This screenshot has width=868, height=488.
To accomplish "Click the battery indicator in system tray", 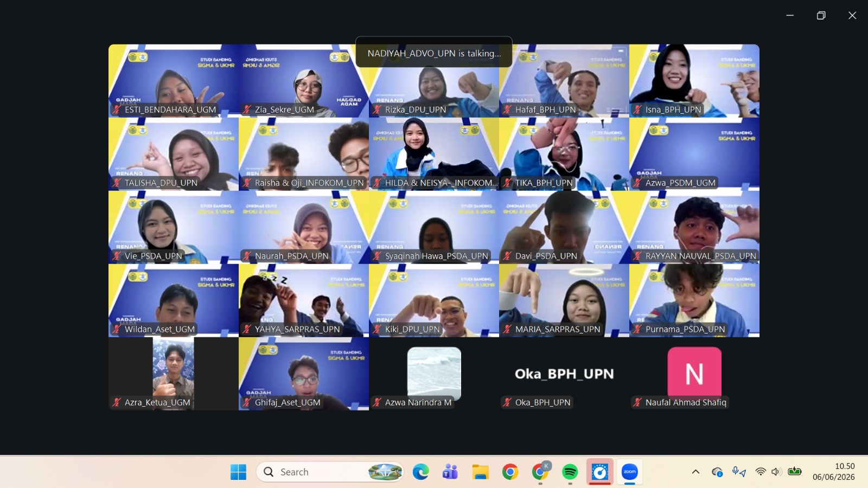I will click(795, 472).
